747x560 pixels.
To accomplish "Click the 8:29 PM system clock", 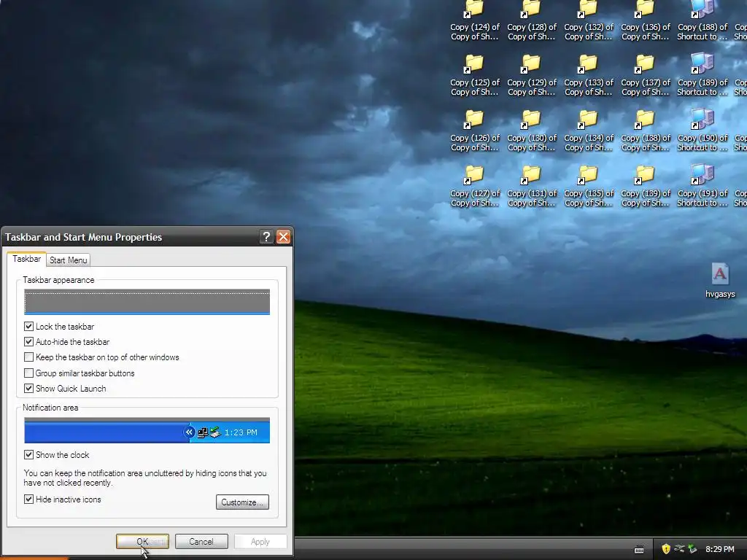I will 719,549.
